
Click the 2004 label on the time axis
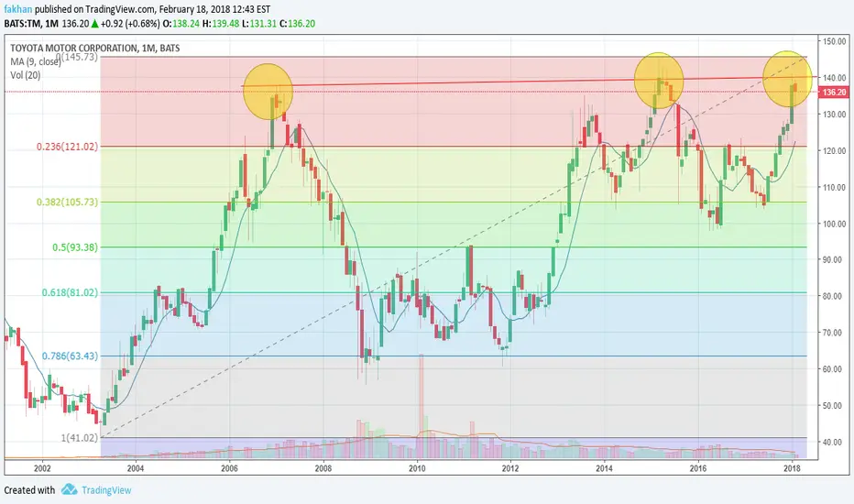click(x=136, y=468)
